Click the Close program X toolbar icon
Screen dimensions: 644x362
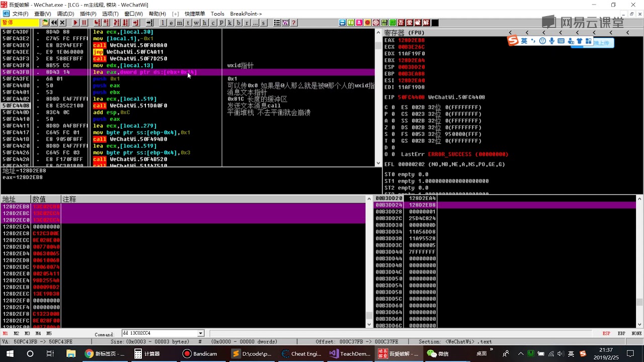pyautogui.click(x=62, y=23)
